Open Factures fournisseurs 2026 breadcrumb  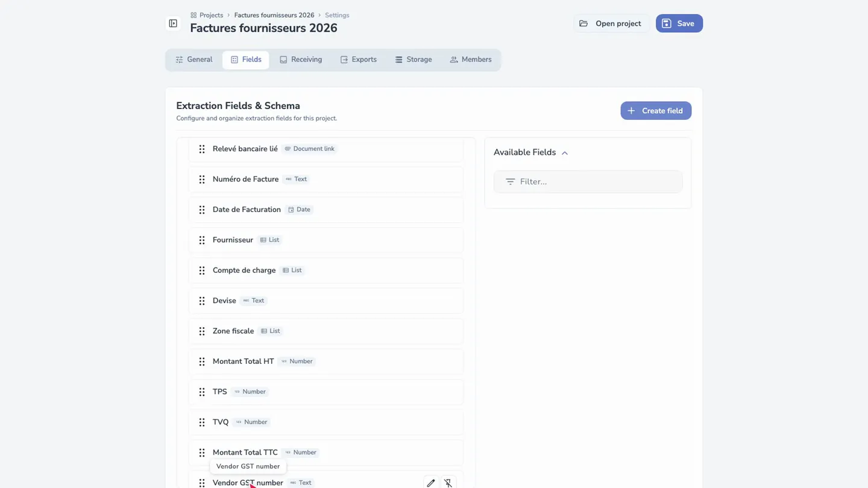274,15
